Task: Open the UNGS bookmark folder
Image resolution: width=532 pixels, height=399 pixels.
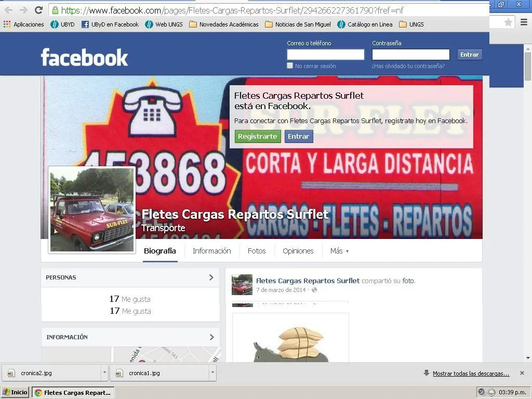Action: (411, 24)
